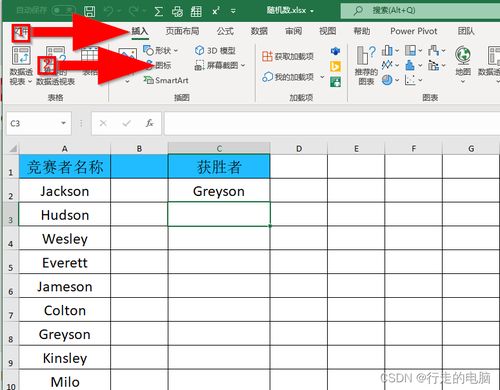
Task: Insert a scatter or bubble chart
Action: pos(410,80)
